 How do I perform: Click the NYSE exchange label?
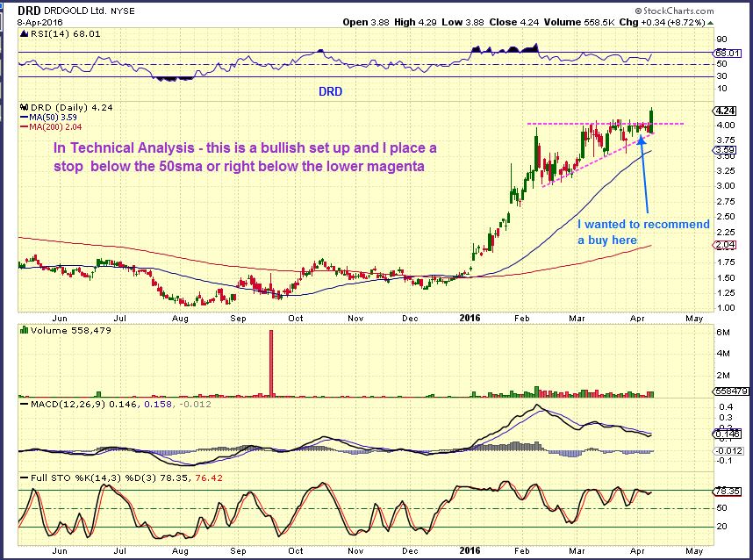(x=123, y=11)
